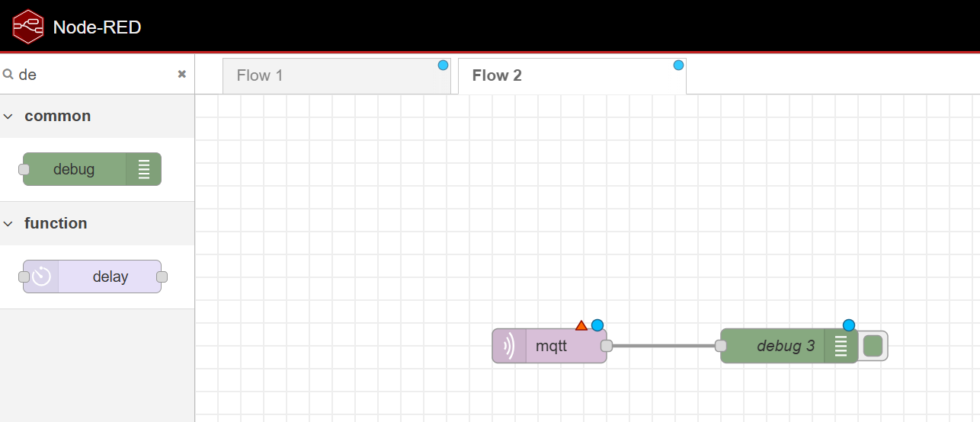Image resolution: width=980 pixels, height=422 pixels.
Task: Click the debug palette node input port
Action: [x=24, y=169]
